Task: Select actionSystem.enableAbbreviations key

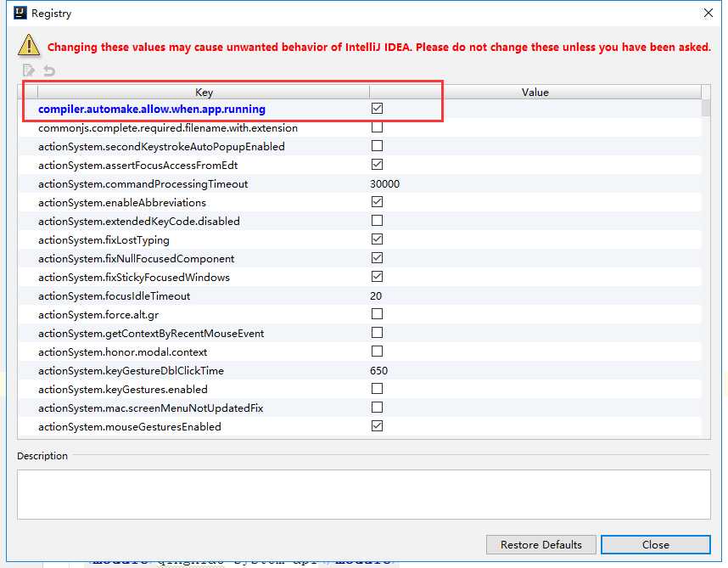Action: (121, 202)
